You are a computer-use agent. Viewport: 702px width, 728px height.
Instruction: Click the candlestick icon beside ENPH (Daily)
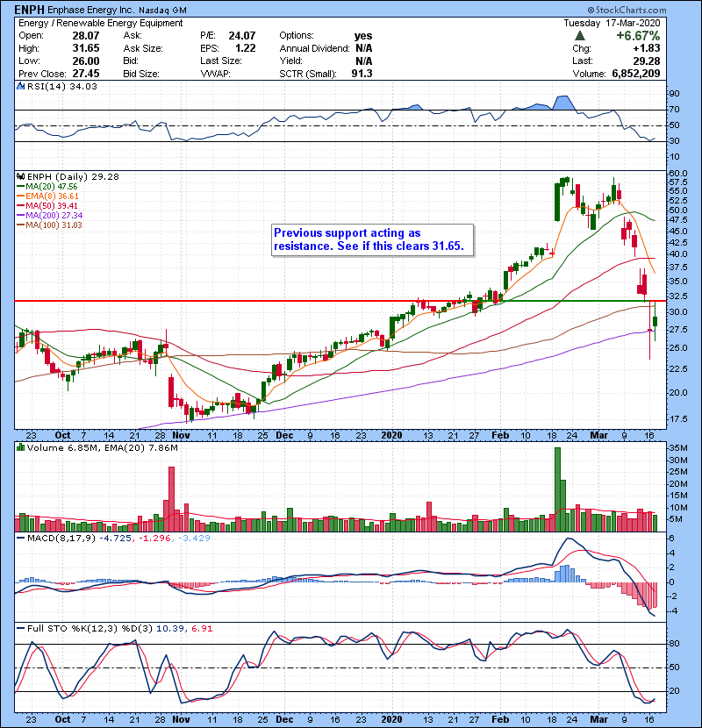[x=21, y=177]
